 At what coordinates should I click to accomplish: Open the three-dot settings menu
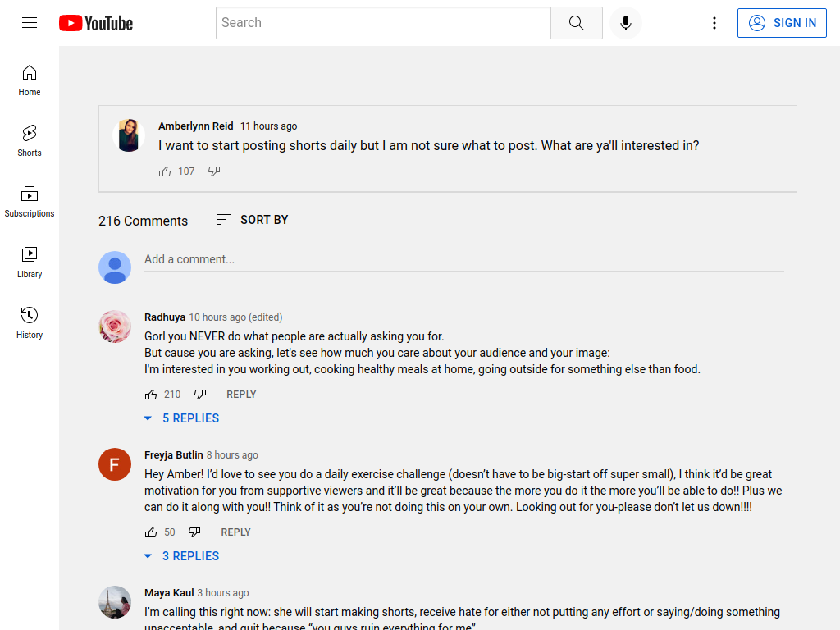(x=714, y=23)
